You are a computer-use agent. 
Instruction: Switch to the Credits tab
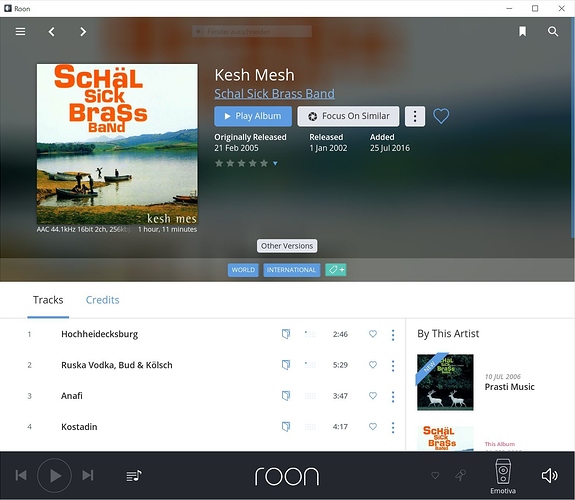click(102, 300)
